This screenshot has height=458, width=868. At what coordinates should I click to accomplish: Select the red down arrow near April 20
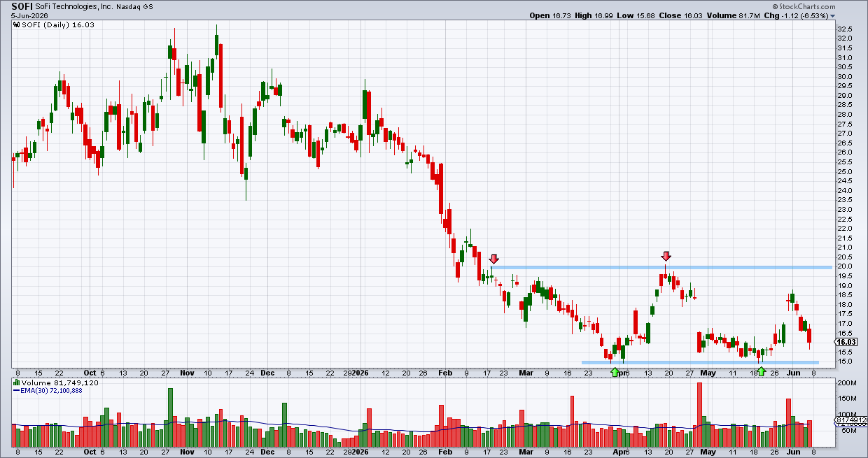666,257
